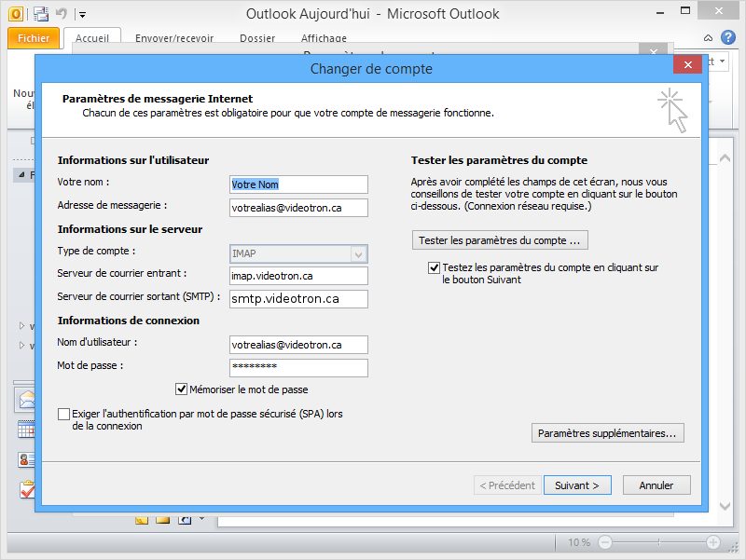
Task: Click the zoom out minus button in status bar
Action: (x=605, y=542)
